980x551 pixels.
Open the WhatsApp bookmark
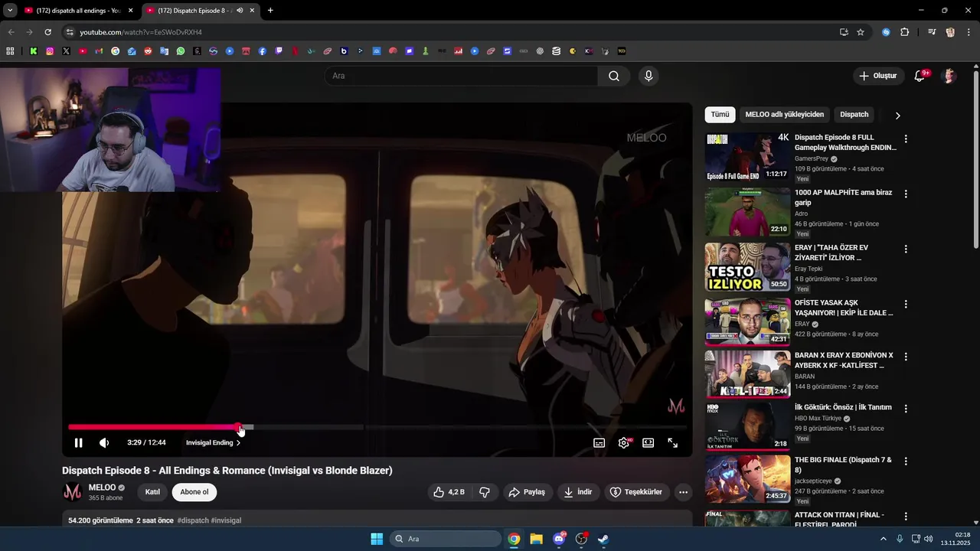(x=181, y=51)
